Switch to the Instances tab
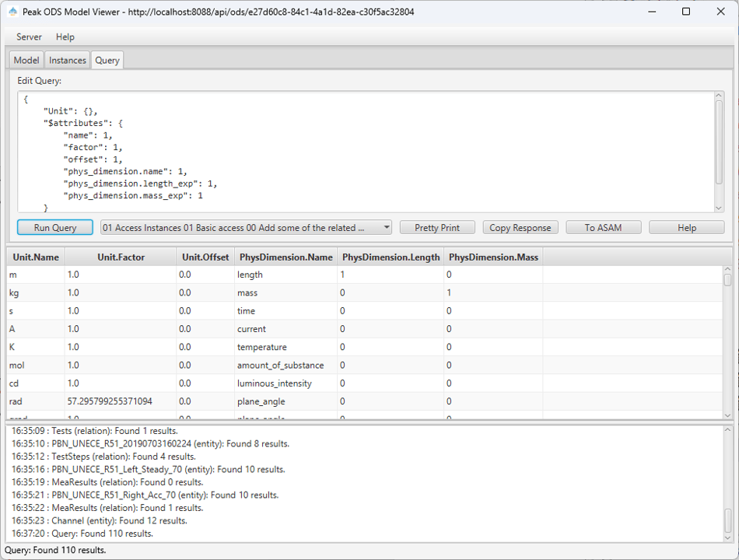The width and height of the screenshot is (739, 560). [68, 60]
